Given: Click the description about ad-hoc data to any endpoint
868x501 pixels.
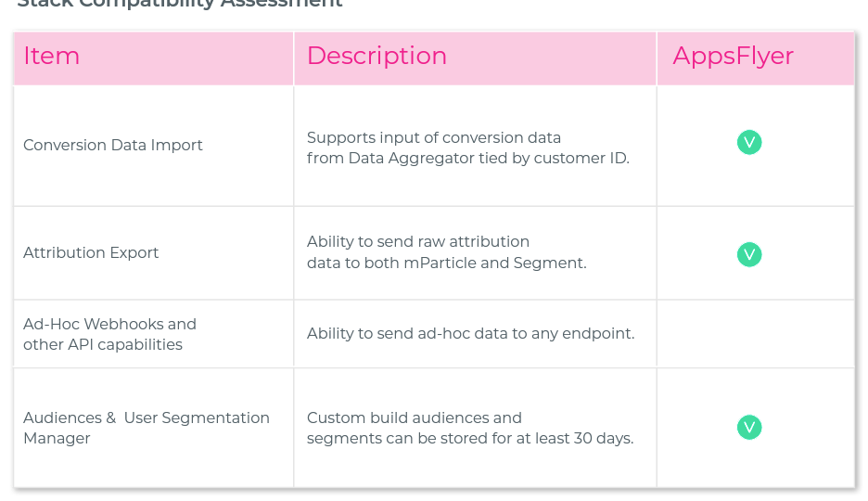Looking at the screenshot, I should pos(470,333).
